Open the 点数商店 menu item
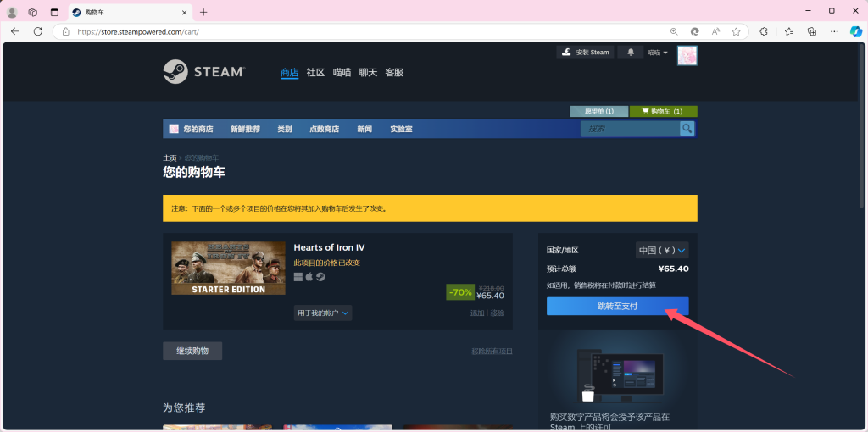This screenshot has height=432, width=868. point(325,129)
